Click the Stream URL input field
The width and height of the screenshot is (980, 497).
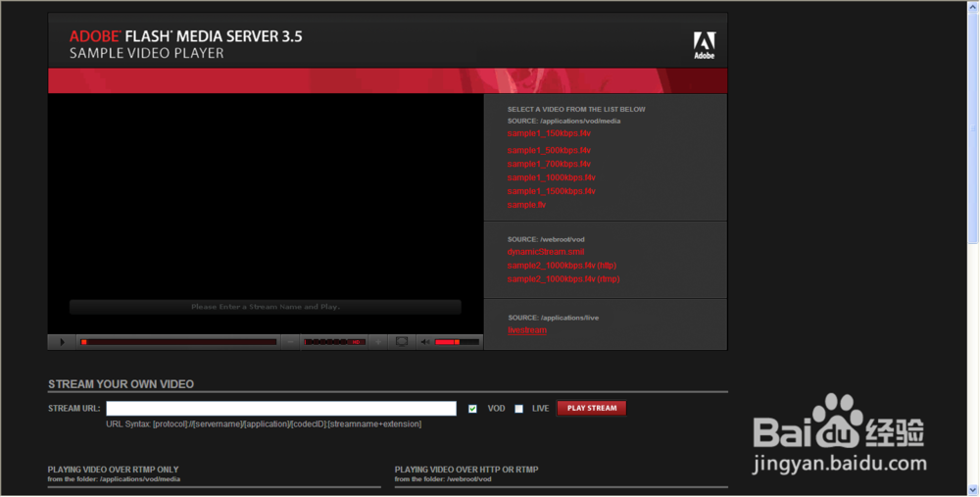(x=281, y=409)
